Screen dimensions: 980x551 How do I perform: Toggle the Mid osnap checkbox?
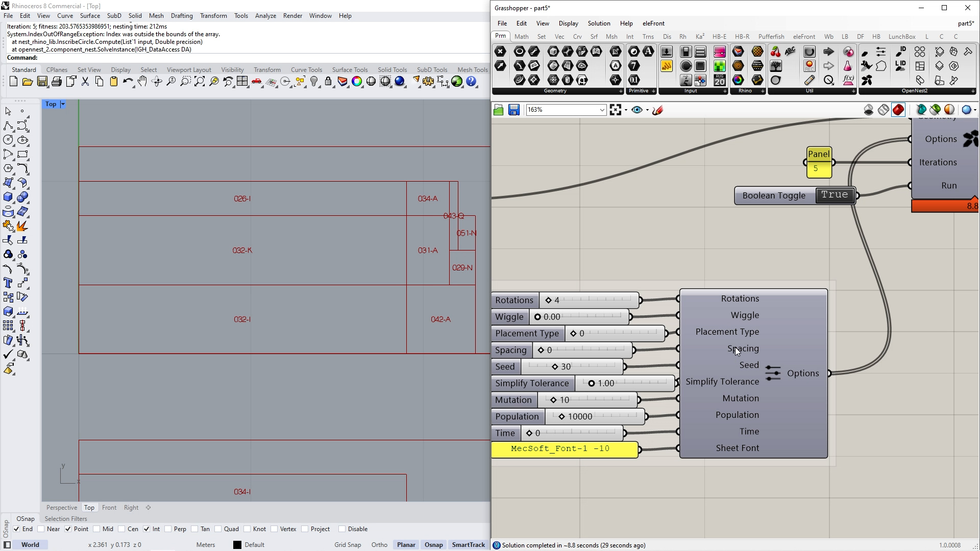tap(96, 529)
